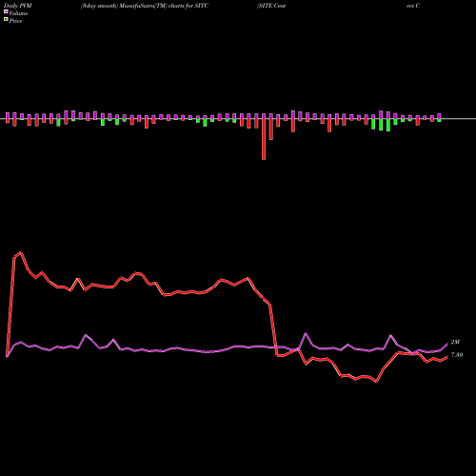Image resolution: width=476 pixels, height=476 pixels.
Task: Select the 'Price' legend label
Action: 15,21
